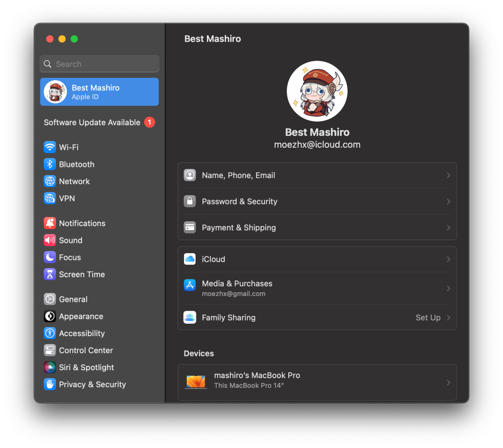Image resolution: width=503 pixels, height=448 pixels.
Task: Expand Payment & Shipping chevron
Action: pos(449,227)
